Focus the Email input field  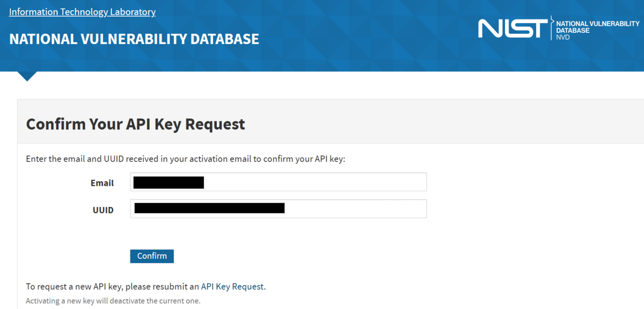pos(279,182)
